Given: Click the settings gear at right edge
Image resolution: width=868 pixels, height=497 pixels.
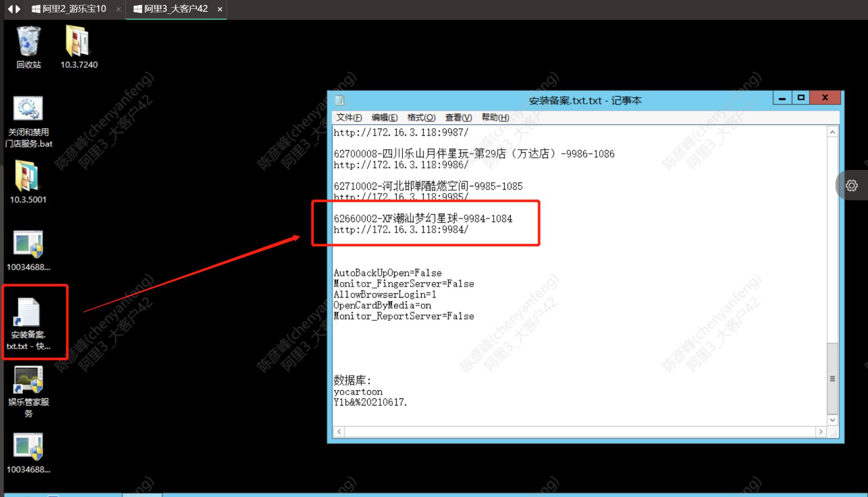Looking at the screenshot, I should coord(851,185).
